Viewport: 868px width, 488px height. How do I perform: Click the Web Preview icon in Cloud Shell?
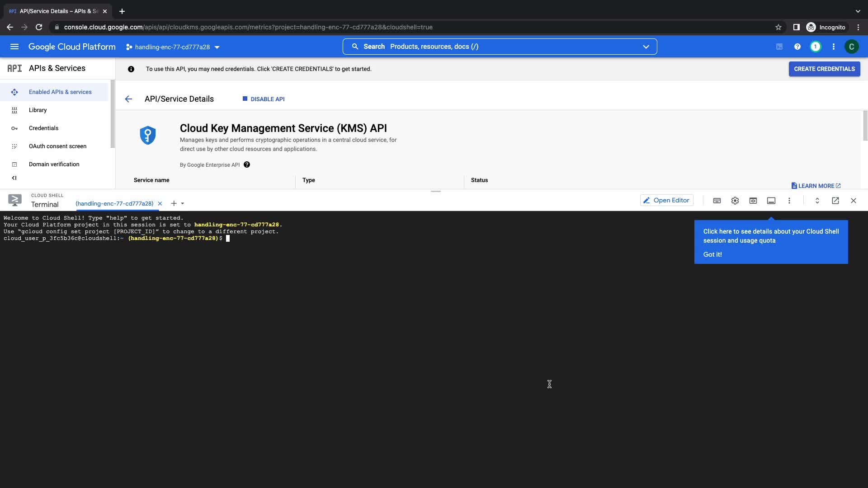click(x=753, y=201)
